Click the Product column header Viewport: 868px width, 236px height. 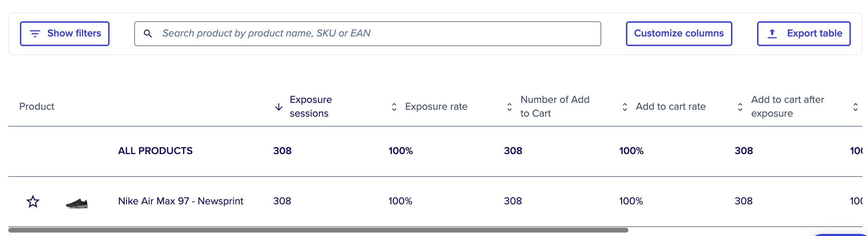pos(37,106)
